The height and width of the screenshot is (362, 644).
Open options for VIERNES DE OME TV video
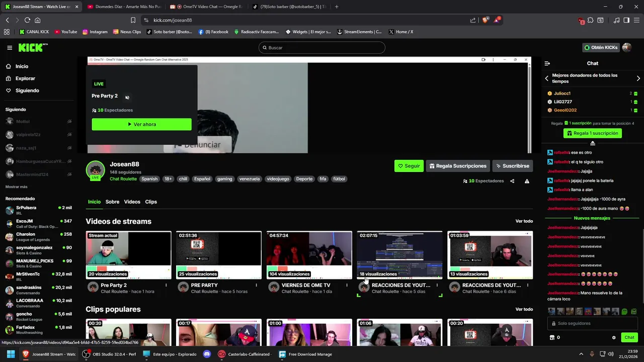[347, 285]
